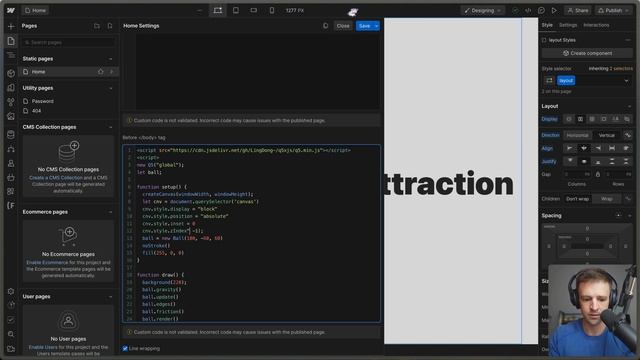Collapse the Utility pages section
The image size is (640, 360).
[x=110, y=88]
